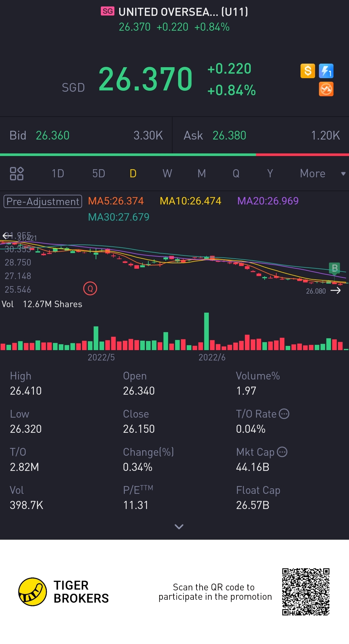Screen dimensions: 349x644
Task: Switch to the 5D chart tab
Action: tap(99, 173)
